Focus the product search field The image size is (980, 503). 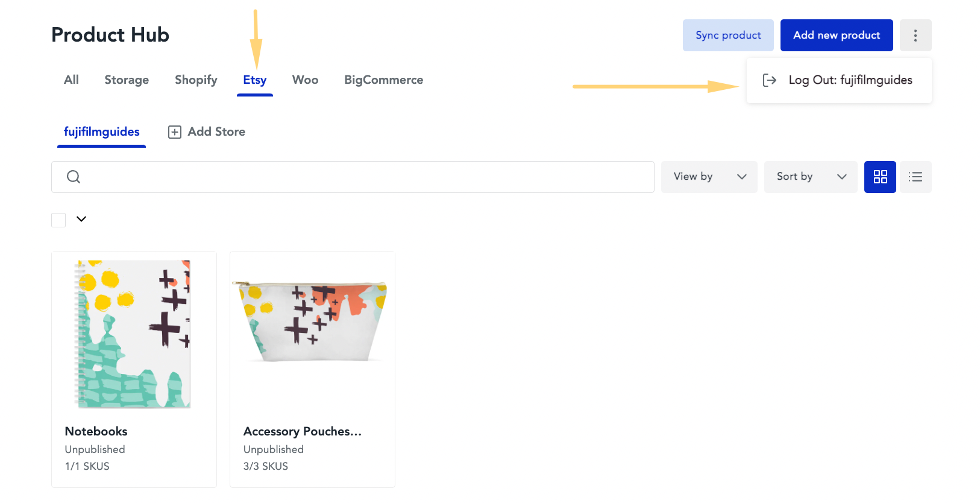click(x=353, y=177)
